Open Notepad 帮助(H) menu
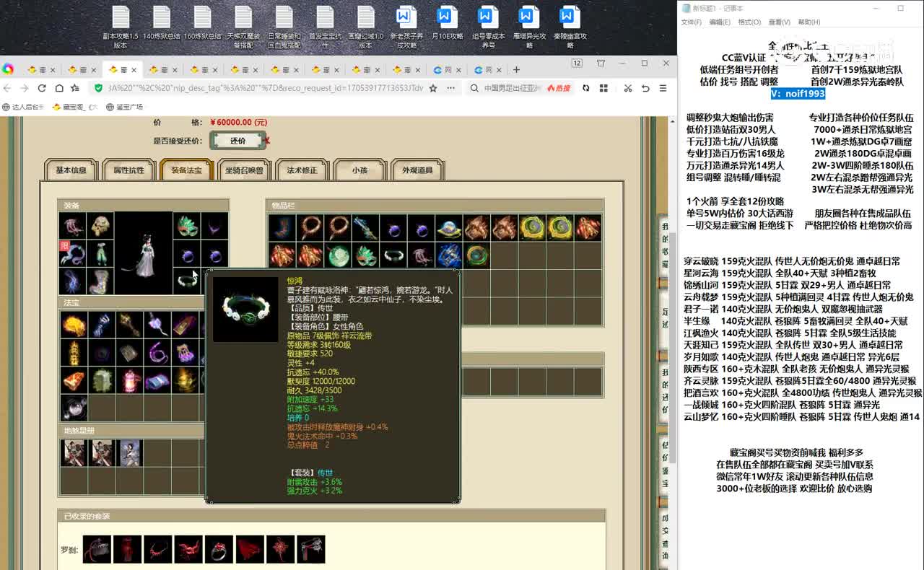 (x=808, y=22)
